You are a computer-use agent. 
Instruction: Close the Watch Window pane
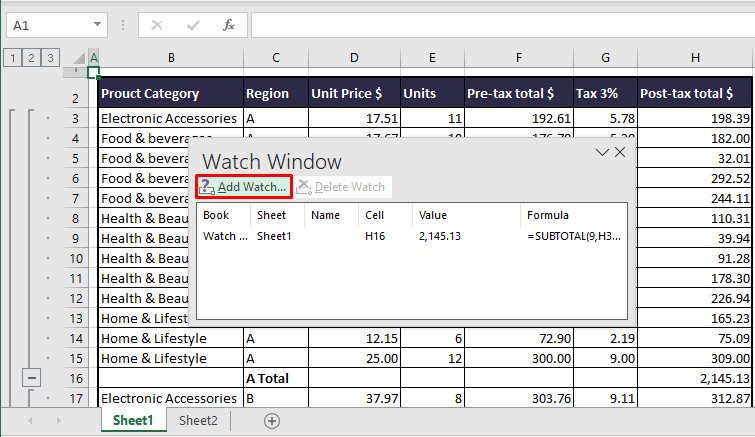pyautogui.click(x=620, y=152)
